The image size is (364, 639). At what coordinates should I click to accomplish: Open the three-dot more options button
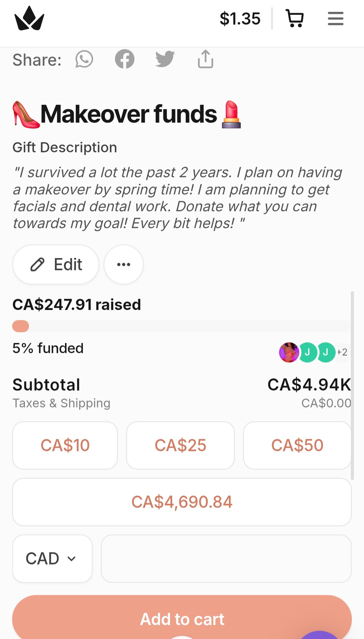tap(124, 265)
